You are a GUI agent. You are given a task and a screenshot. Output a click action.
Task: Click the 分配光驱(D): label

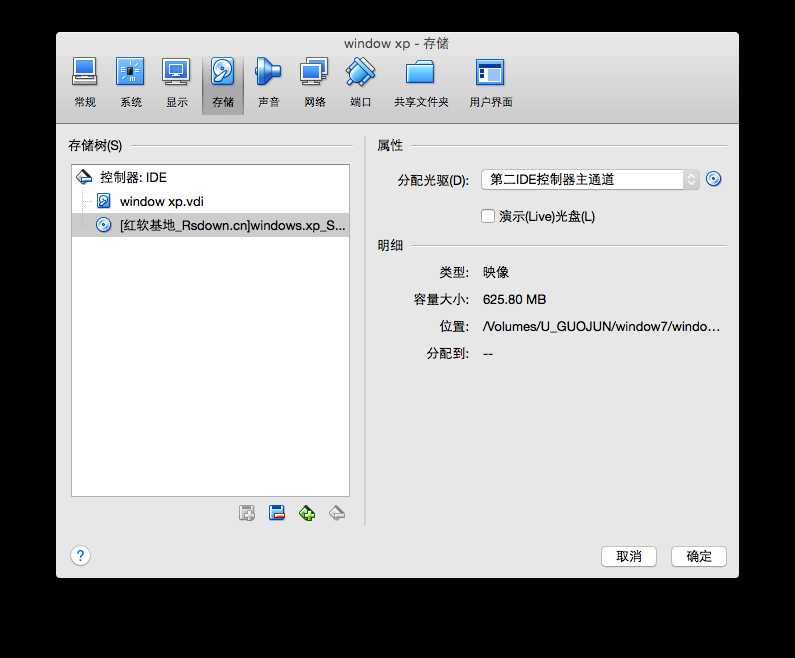tap(433, 180)
